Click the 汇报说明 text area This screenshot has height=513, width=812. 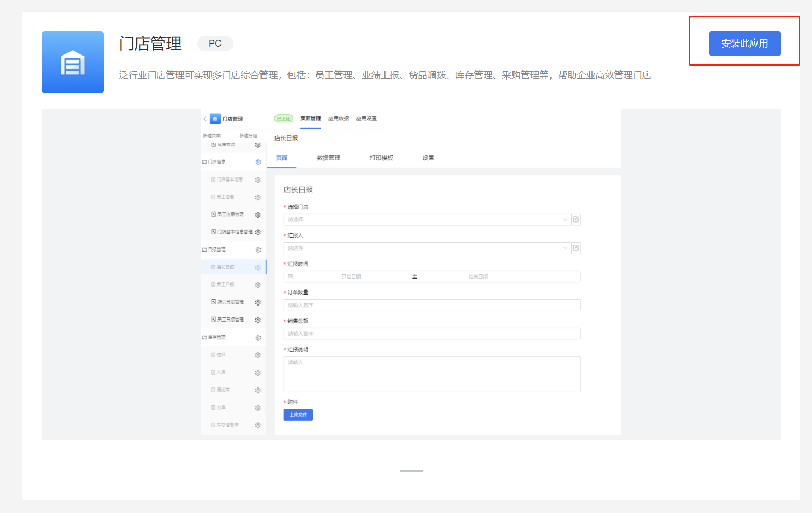(x=432, y=374)
